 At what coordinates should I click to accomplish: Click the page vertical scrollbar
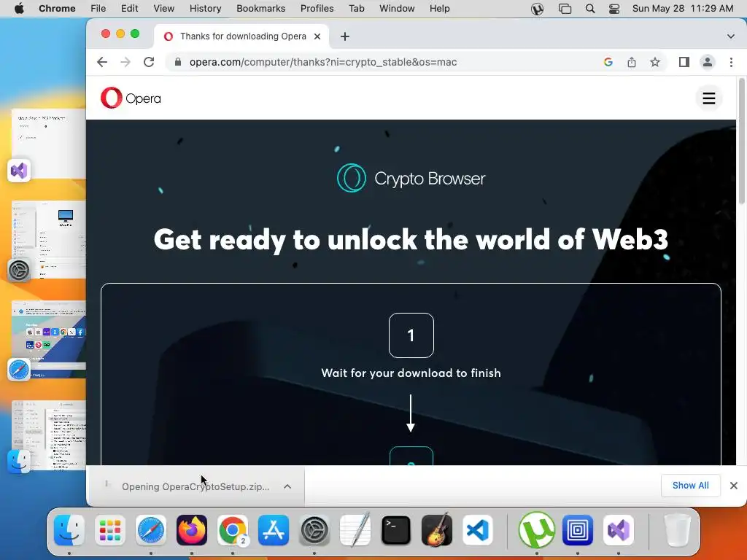tap(741, 143)
